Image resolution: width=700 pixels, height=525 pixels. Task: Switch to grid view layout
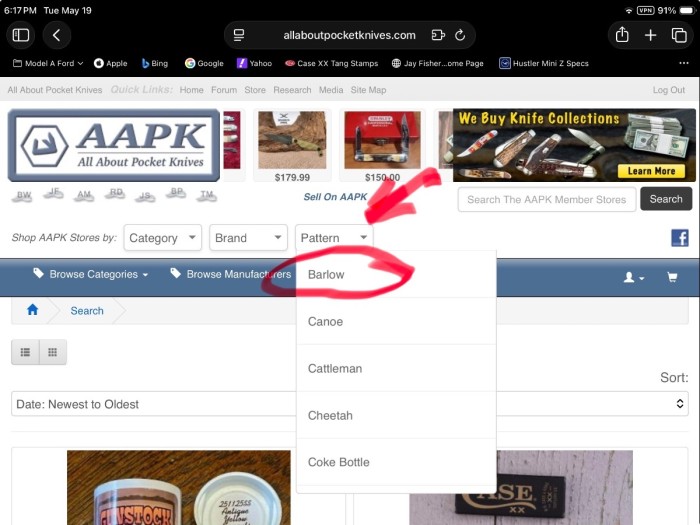click(53, 352)
